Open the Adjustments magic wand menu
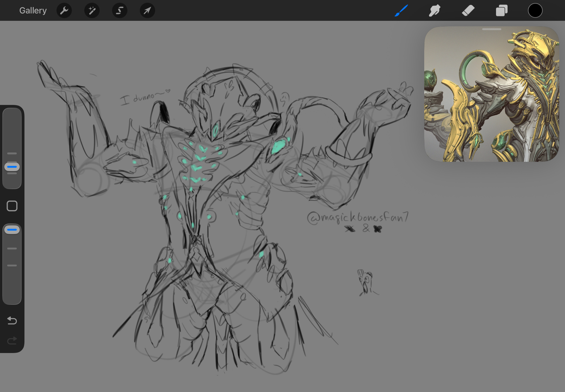 (92, 11)
